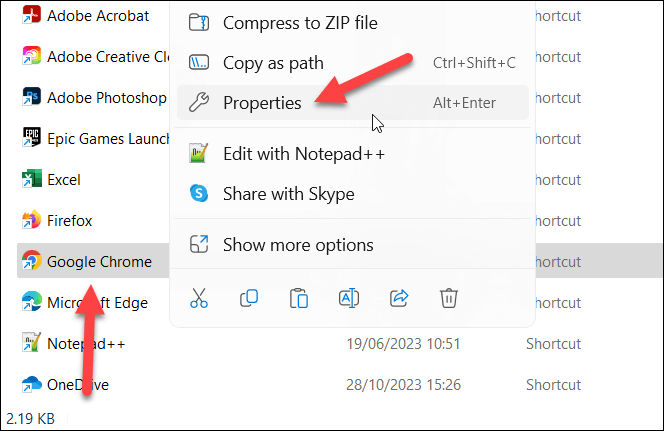Click the Adobe Acrobat shortcut icon
This screenshot has width=664, height=431.
click(31, 16)
